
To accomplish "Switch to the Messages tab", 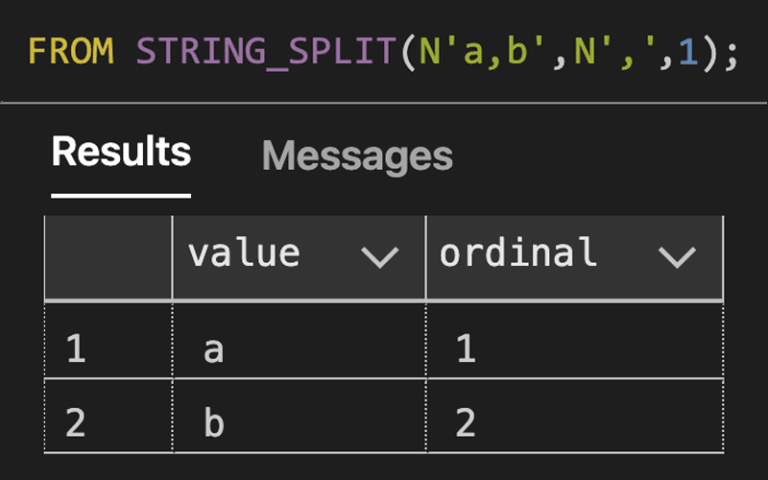I will click(x=357, y=156).
